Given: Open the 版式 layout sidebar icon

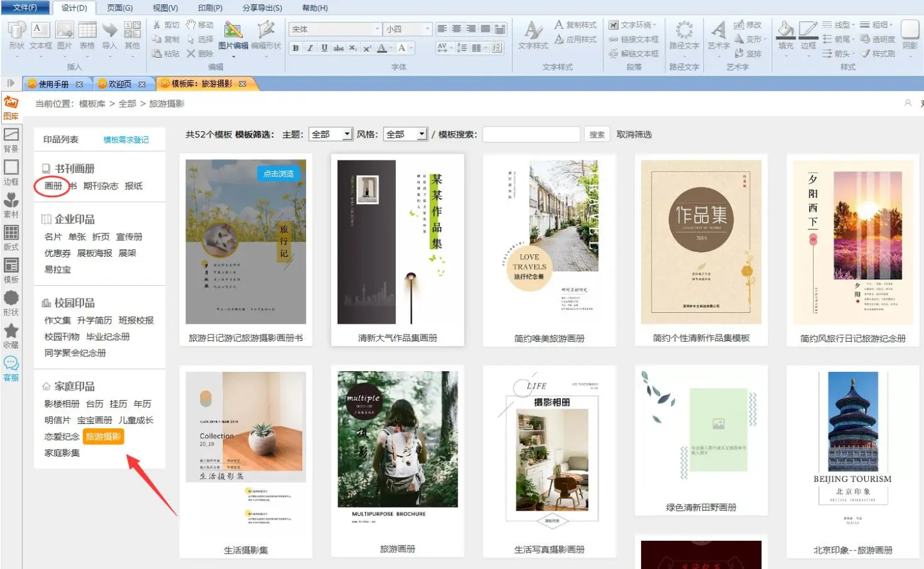Looking at the screenshot, I should pyautogui.click(x=11, y=238).
